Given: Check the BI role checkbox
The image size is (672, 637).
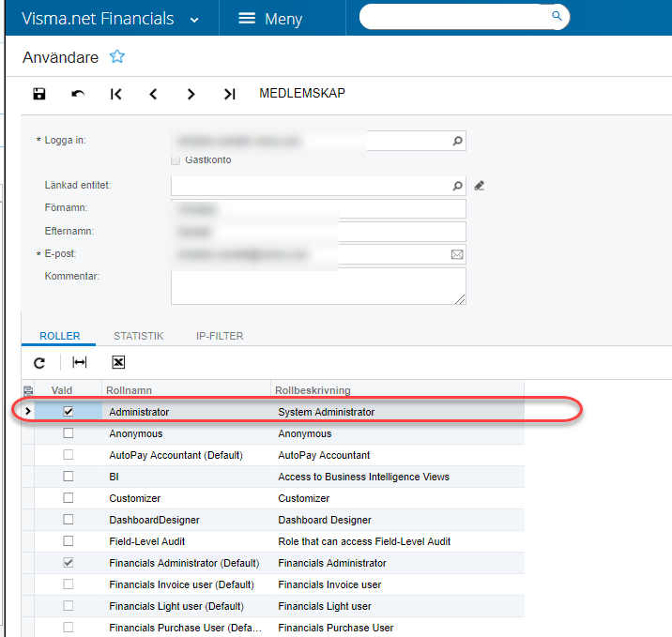Looking at the screenshot, I should click(x=69, y=477).
